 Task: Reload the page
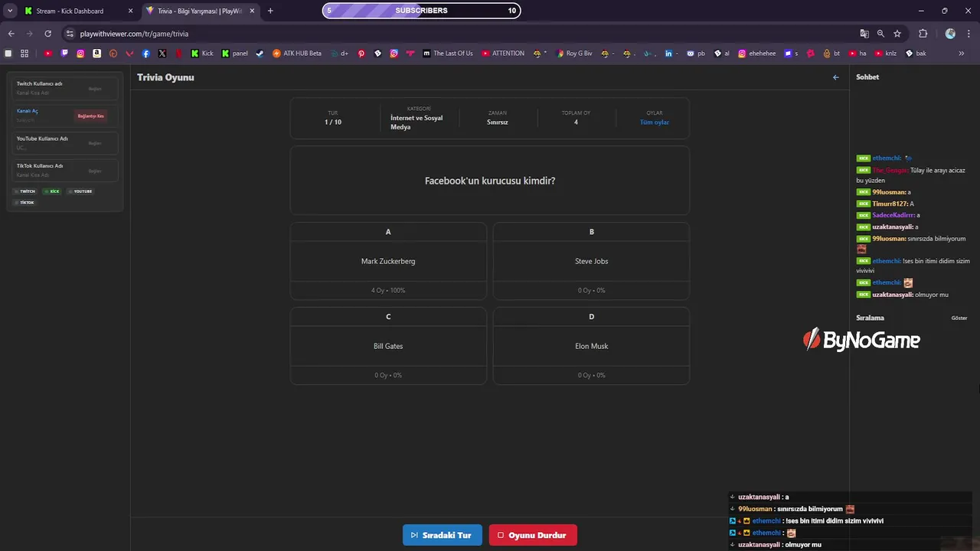pos(47,34)
